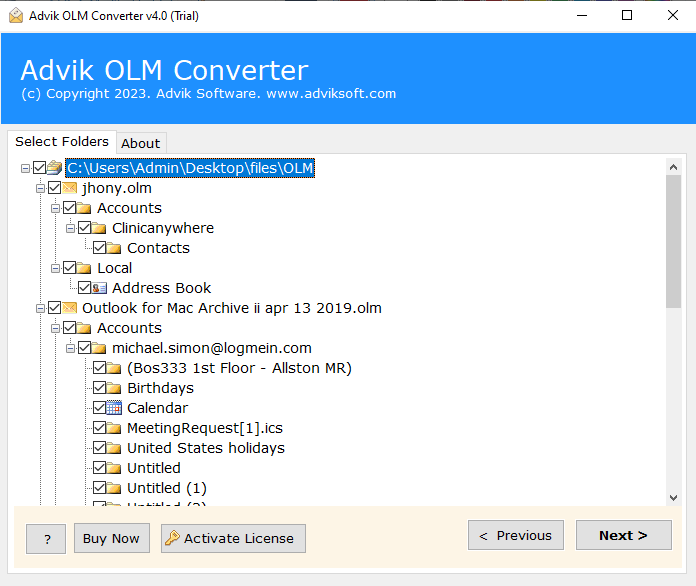Click folder icon next to United States holidays
The width and height of the screenshot is (696, 586).
pyautogui.click(x=114, y=447)
